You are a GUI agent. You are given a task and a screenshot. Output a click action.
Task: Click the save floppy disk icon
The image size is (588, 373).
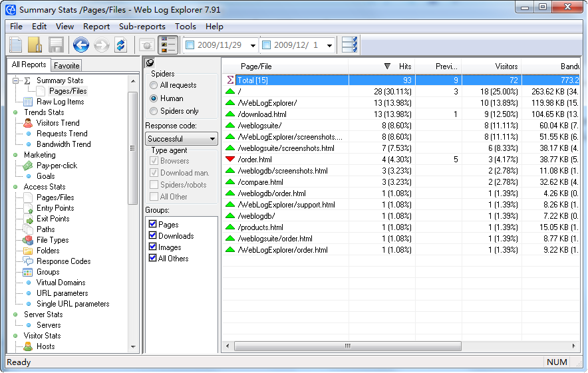56,45
